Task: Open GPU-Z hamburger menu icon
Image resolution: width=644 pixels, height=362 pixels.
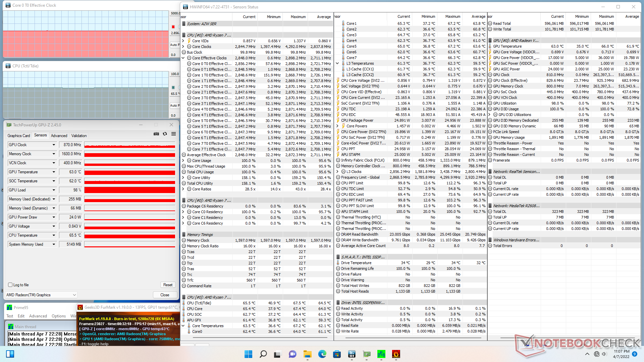Action: 173,134
